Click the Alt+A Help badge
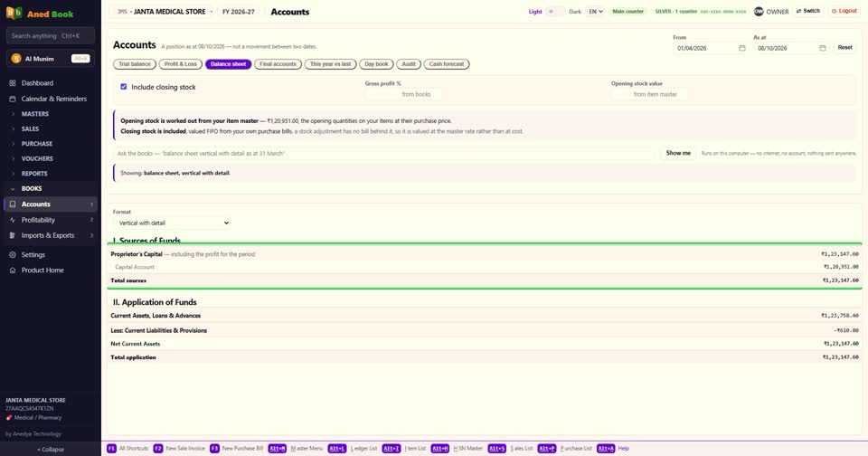Viewport: 868px width, 456px height. (x=606, y=448)
